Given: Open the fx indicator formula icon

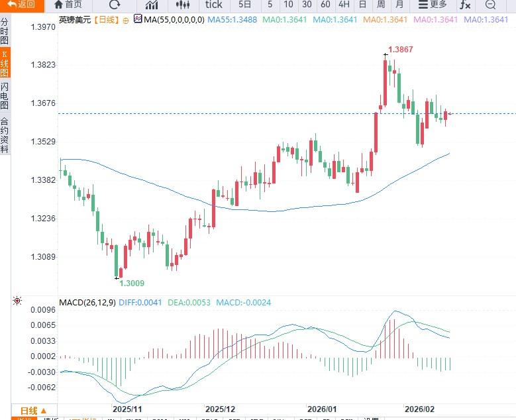Looking at the screenshot, I should (x=465, y=5).
